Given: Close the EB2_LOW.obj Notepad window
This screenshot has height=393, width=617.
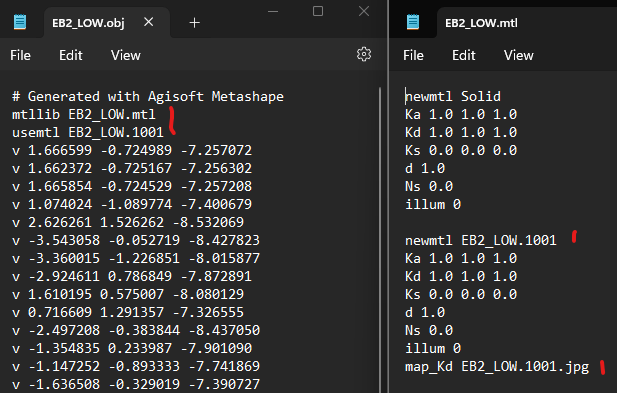Looking at the screenshot, I should (364, 11).
